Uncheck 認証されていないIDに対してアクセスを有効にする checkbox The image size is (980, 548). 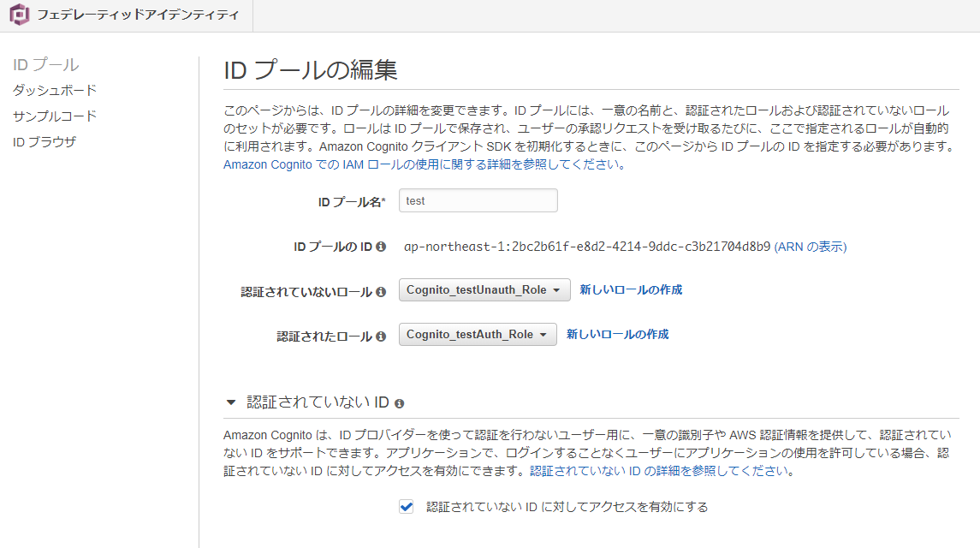(x=407, y=507)
